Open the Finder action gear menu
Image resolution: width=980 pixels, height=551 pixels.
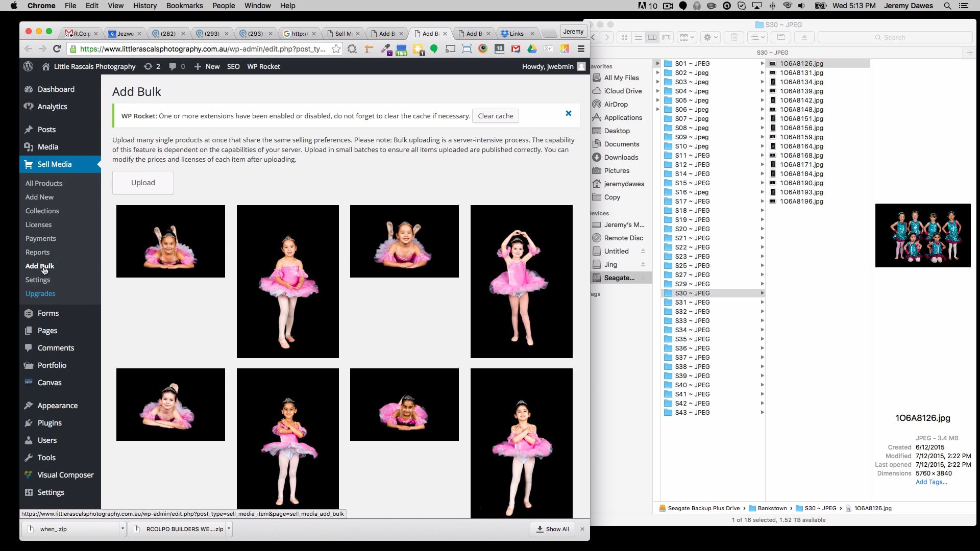(710, 37)
